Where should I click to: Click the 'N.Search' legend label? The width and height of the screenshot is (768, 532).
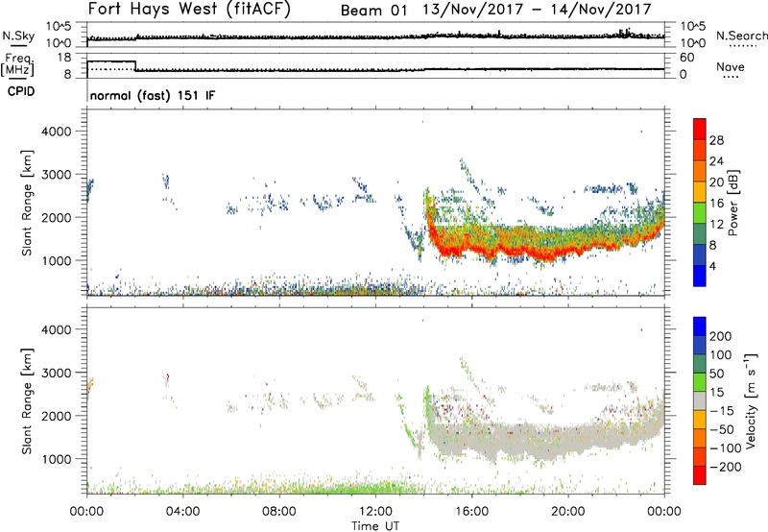(x=741, y=36)
